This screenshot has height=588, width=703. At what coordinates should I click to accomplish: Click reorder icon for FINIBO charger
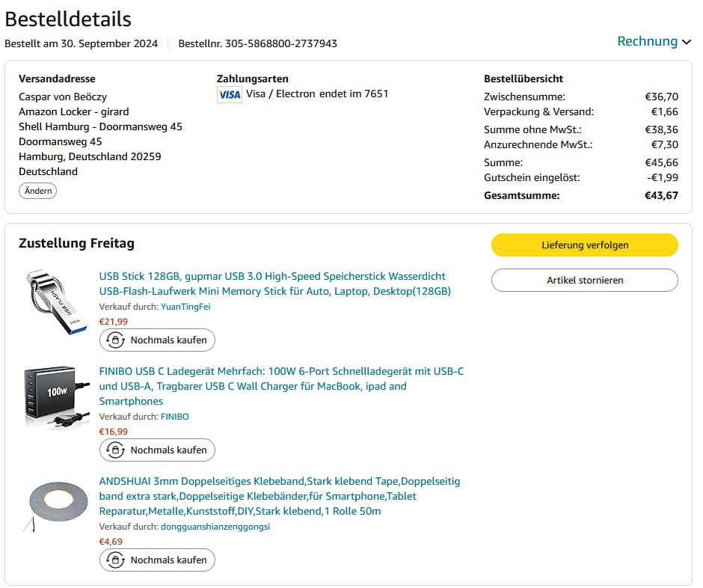tap(115, 450)
